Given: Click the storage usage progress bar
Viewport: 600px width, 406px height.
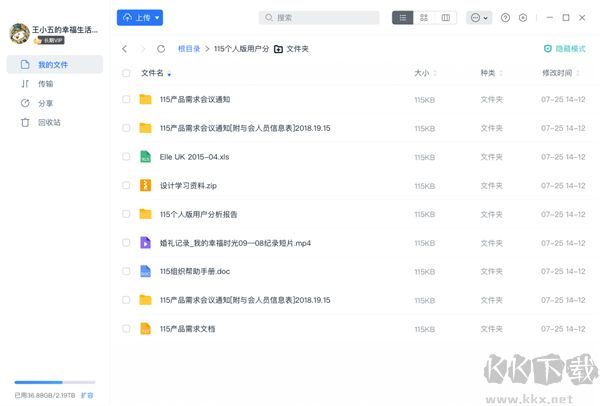Looking at the screenshot, I should click(x=55, y=382).
